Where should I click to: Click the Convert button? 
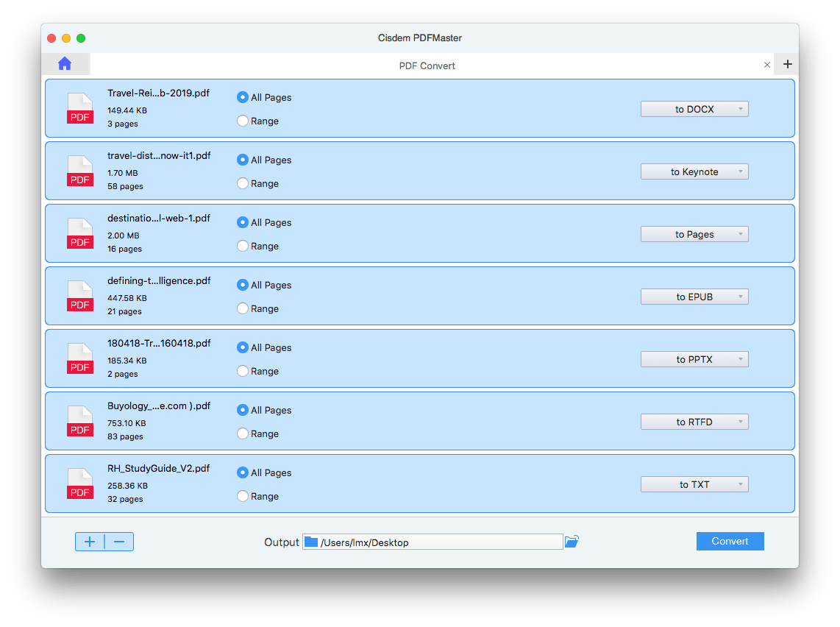pos(730,541)
